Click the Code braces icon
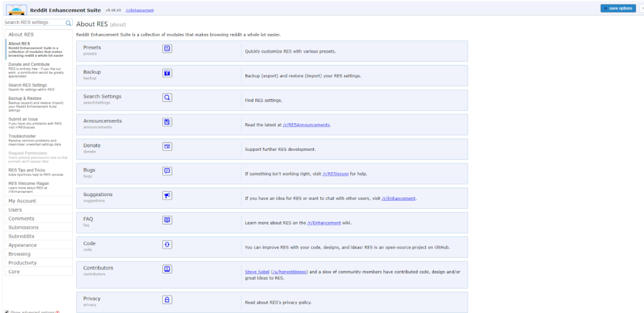 pyautogui.click(x=167, y=244)
